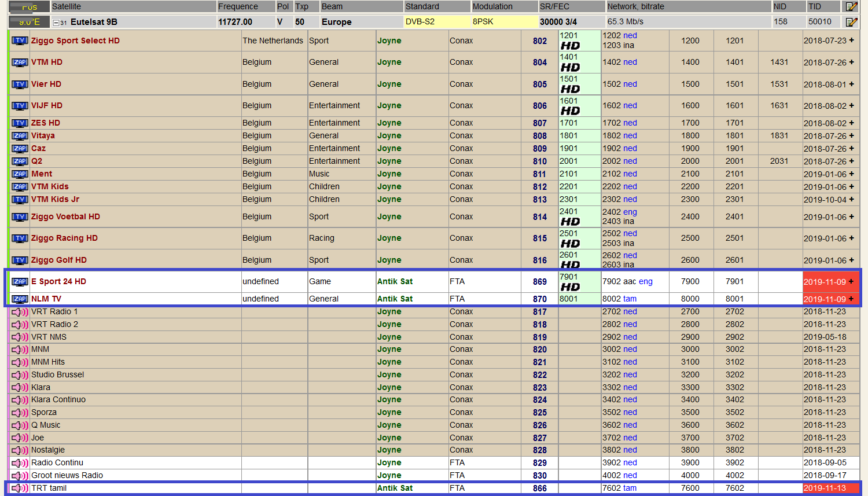Click the TV icon beside ZES HD

click(20, 123)
